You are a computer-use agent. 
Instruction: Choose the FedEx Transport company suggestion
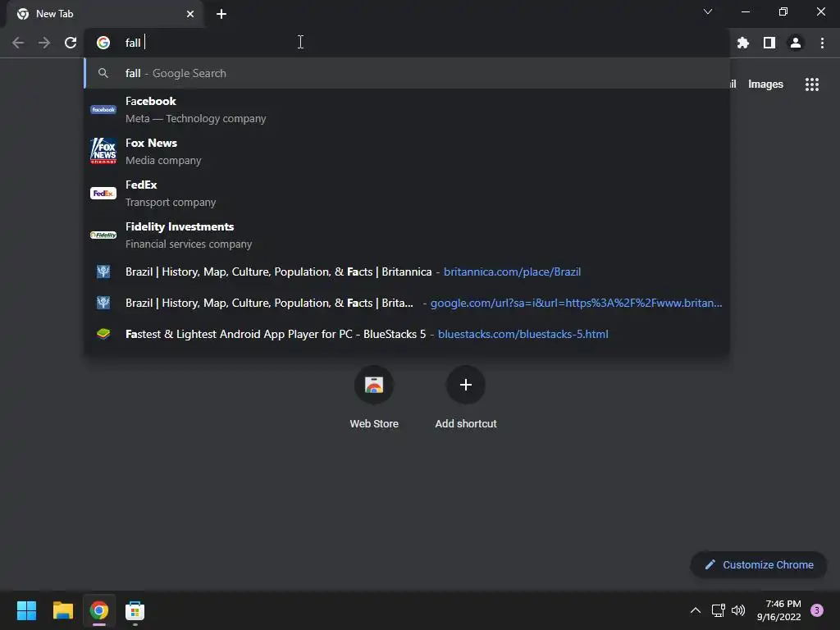[x=407, y=193]
